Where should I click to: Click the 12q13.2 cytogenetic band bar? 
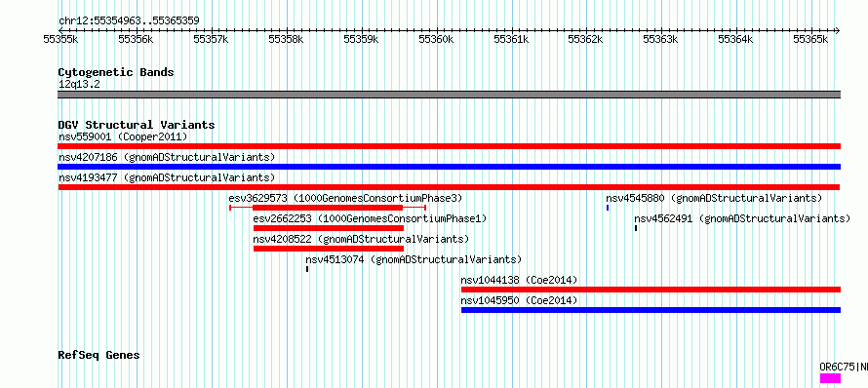(449, 95)
